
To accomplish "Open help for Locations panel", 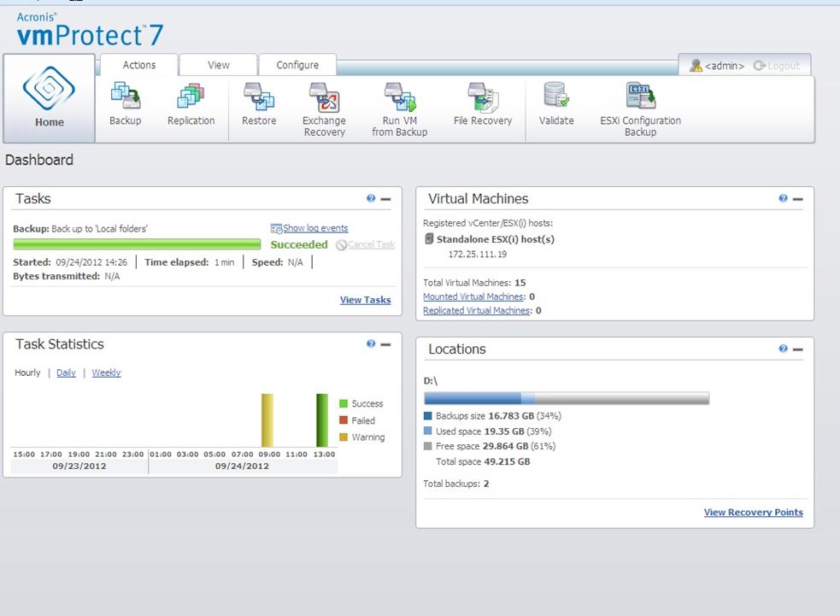I will 784,349.
